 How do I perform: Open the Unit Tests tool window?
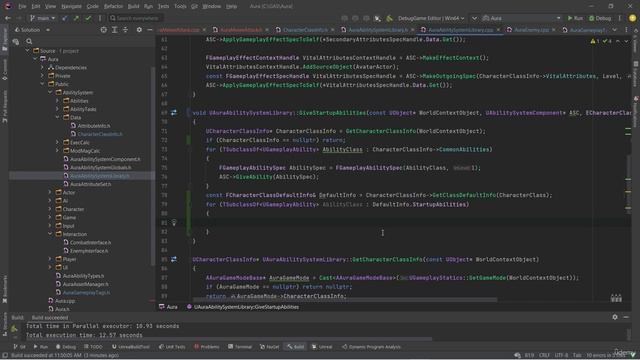point(172,347)
